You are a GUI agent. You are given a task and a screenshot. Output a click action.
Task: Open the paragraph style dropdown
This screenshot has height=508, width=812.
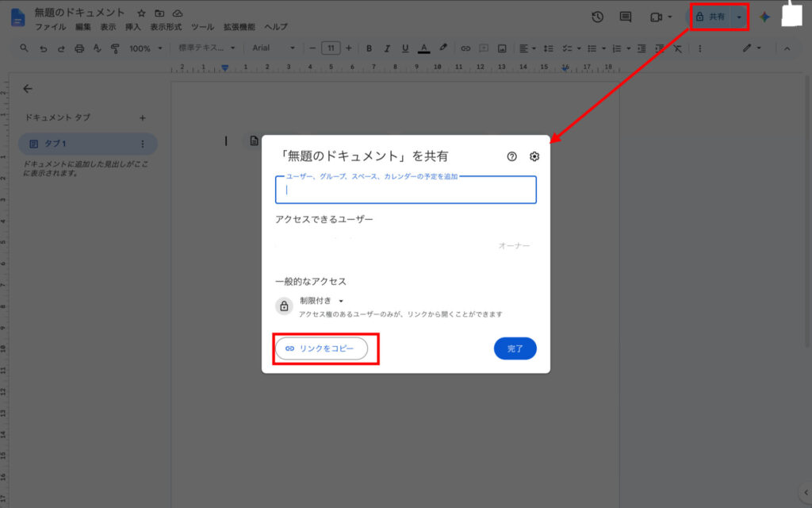(207, 48)
